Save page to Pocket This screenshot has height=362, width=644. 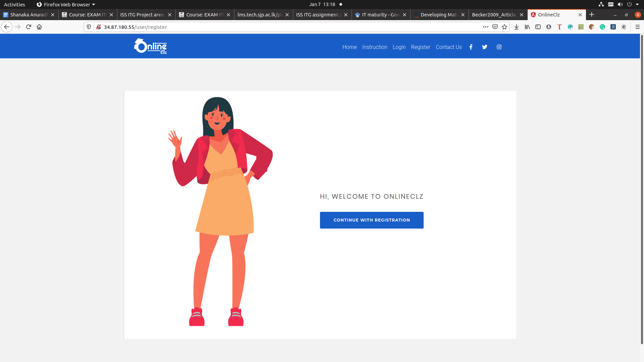pos(495,27)
